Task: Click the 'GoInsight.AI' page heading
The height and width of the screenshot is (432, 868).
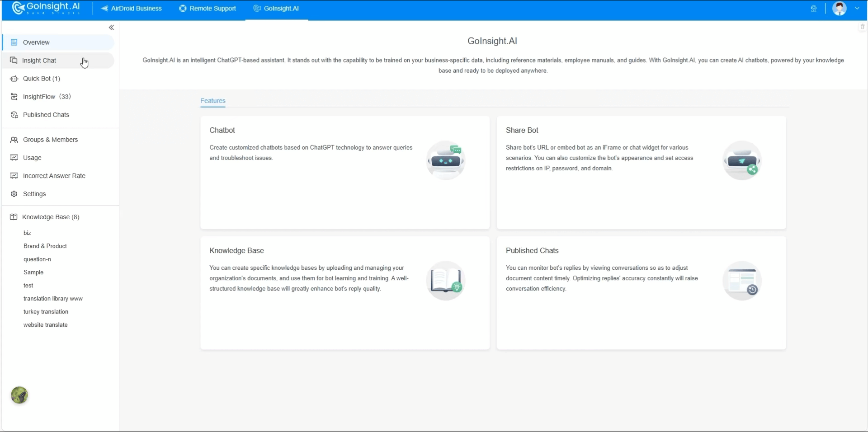Action: (x=492, y=41)
